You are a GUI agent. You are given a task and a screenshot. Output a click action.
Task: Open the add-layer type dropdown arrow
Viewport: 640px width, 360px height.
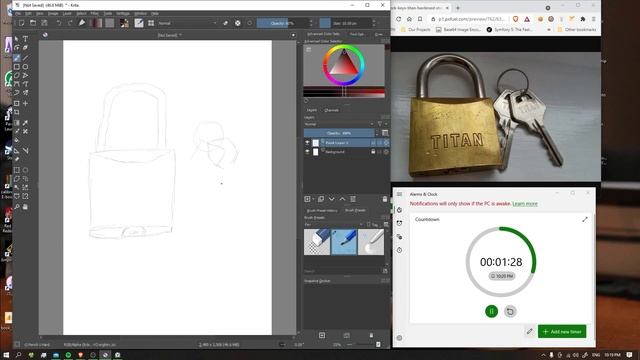(313, 199)
